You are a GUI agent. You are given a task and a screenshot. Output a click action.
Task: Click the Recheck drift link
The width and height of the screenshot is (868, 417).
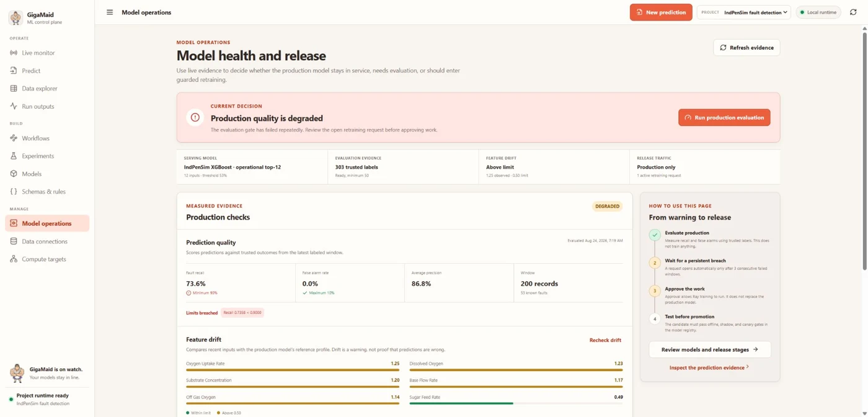click(x=605, y=340)
